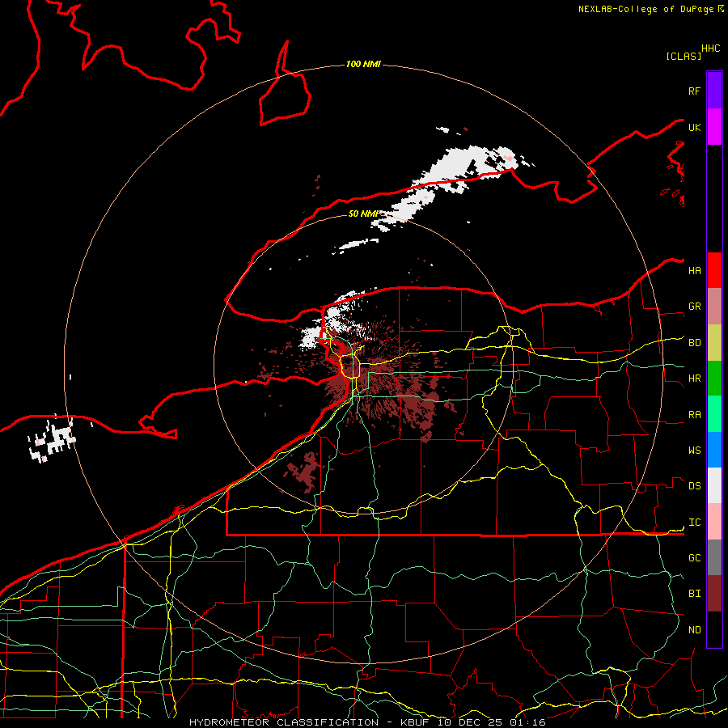Image resolution: width=728 pixels, height=728 pixels.
Task: Click the IC light pink legend swatch
Action: [714, 522]
